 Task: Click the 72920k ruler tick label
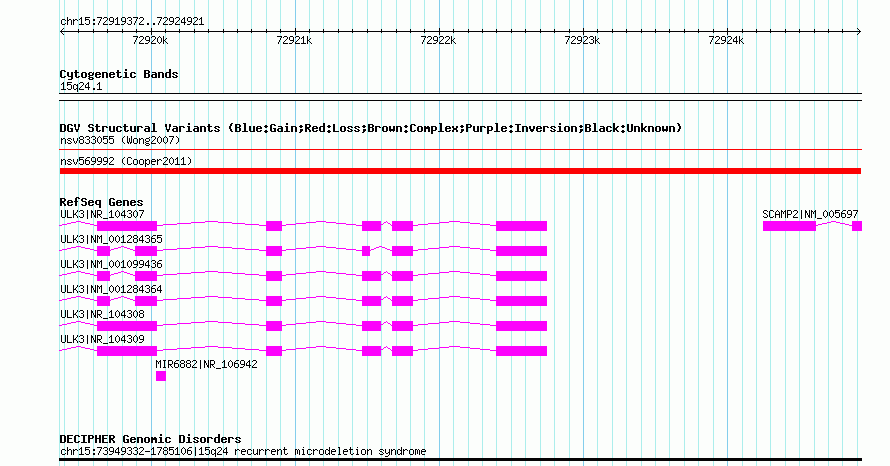[150, 40]
